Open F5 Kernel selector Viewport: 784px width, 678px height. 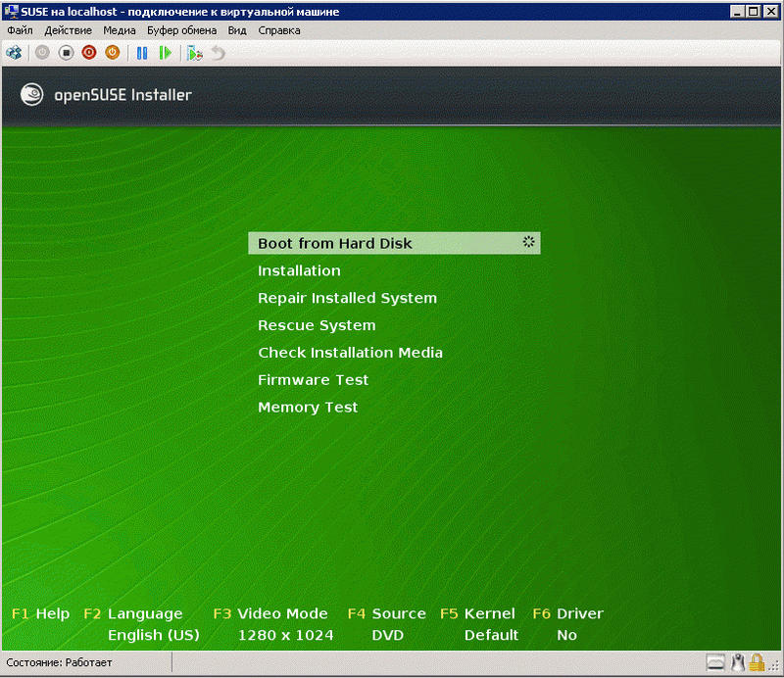click(477, 613)
